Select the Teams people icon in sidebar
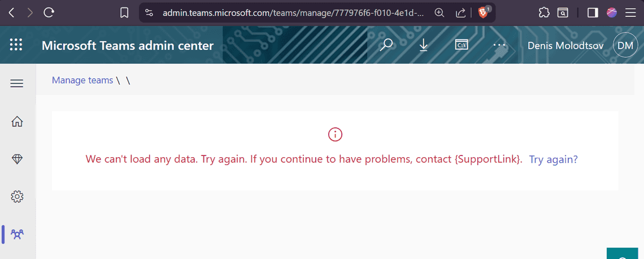 pos(17,234)
